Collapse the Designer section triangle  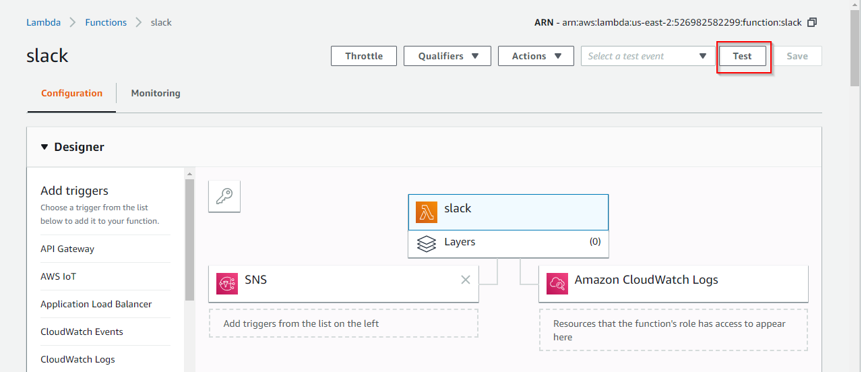pos(44,147)
